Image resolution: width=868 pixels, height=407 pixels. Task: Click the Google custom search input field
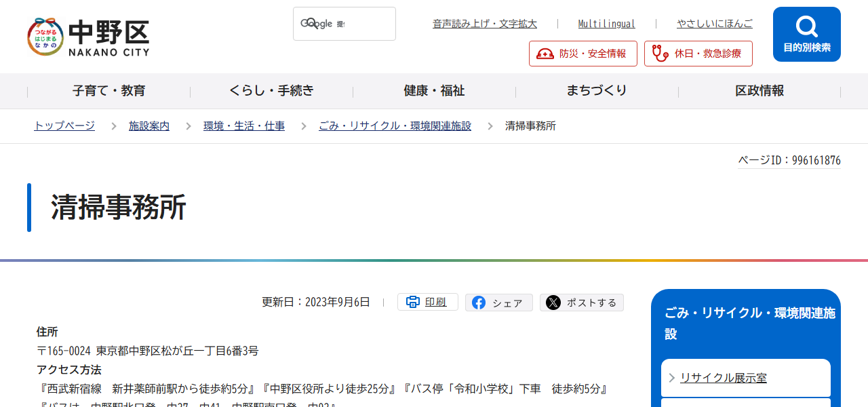click(344, 24)
